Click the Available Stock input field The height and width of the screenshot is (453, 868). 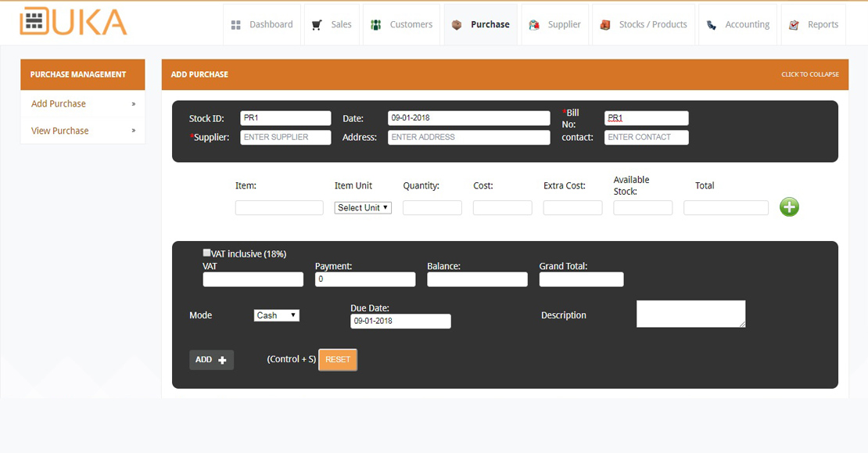[x=644, y=207]
